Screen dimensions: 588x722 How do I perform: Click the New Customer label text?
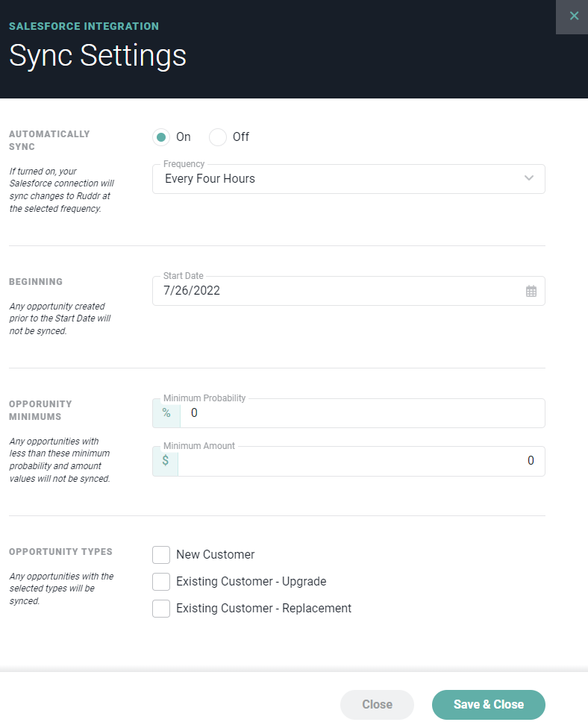click(215, 554)
